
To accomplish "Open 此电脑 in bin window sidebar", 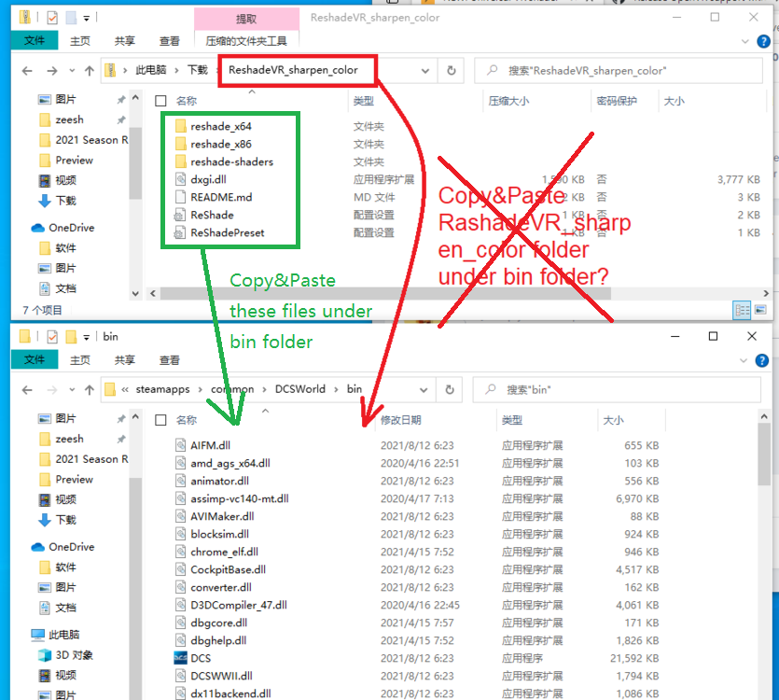I will (x=63, y=635).
